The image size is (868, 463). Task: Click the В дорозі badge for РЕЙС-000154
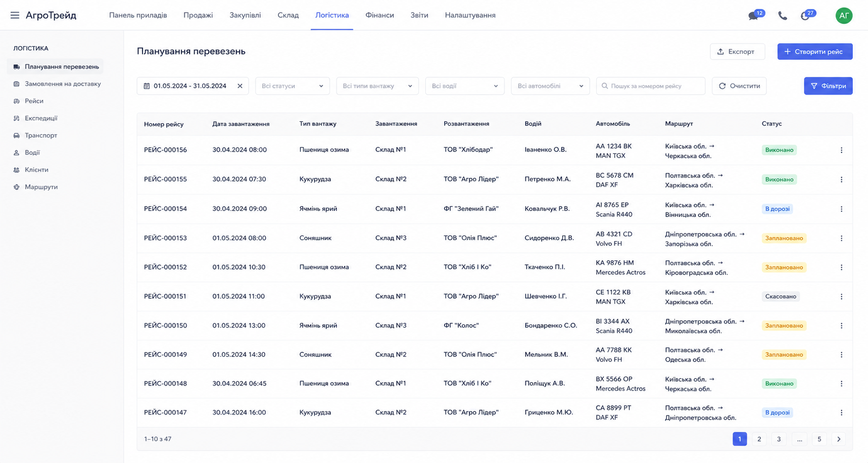click(x=777, y=209)
